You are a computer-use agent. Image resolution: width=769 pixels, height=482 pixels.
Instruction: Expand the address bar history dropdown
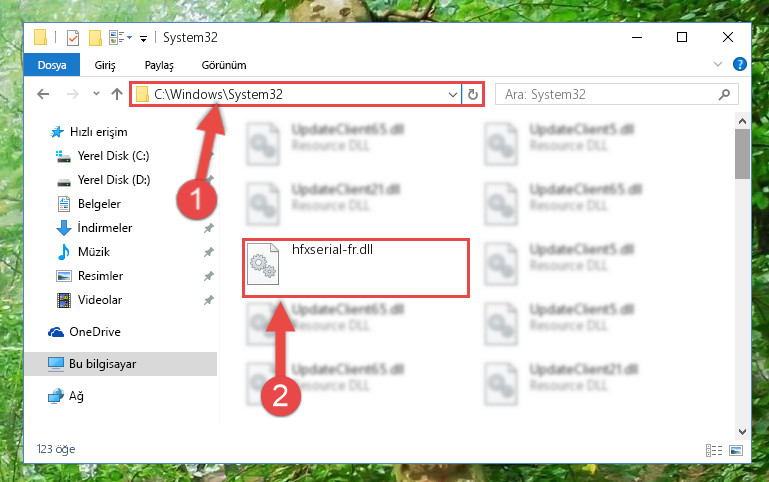(453, 94)
